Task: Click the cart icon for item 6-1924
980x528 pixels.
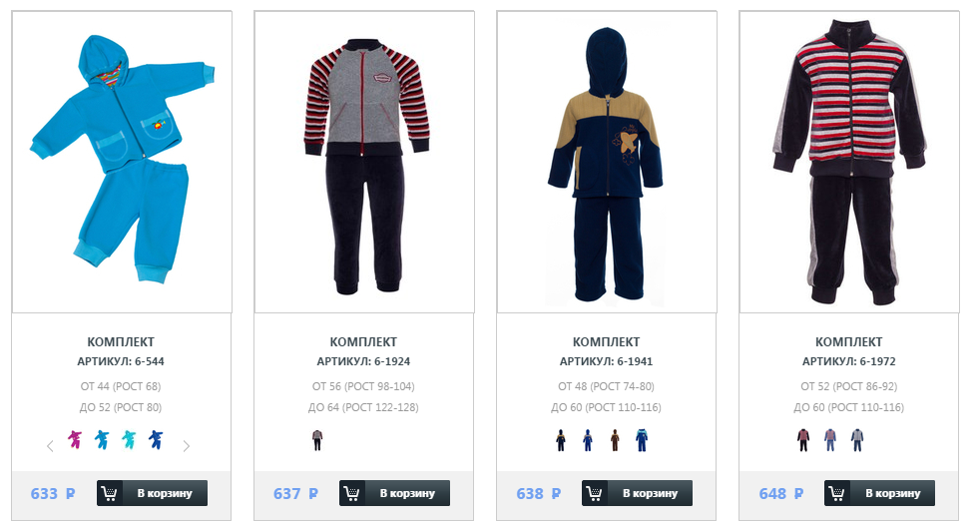Action: [352, 493]
